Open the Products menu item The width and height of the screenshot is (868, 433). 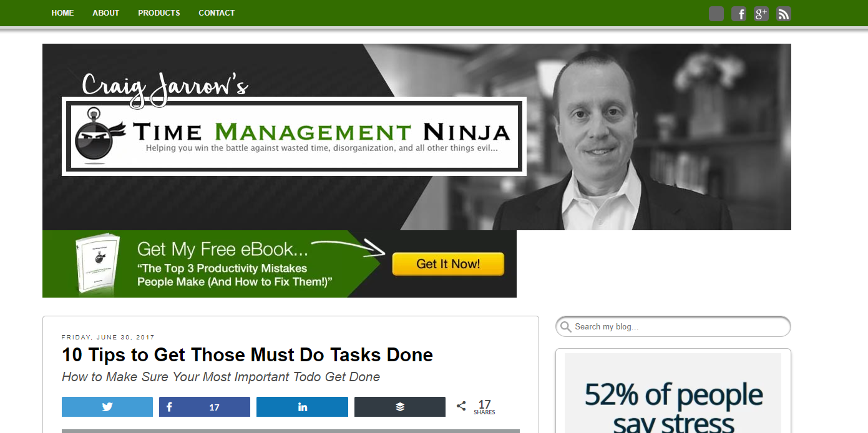pos(159,13)
